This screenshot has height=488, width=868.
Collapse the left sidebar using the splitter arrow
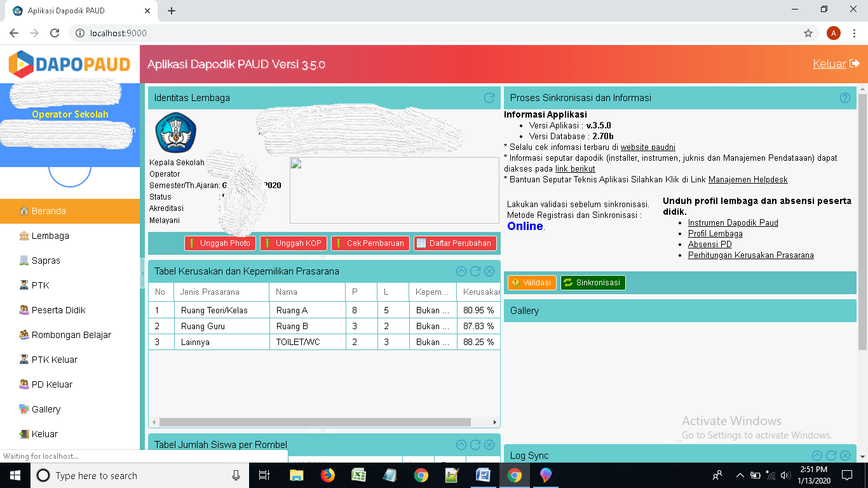click(142, 273)
